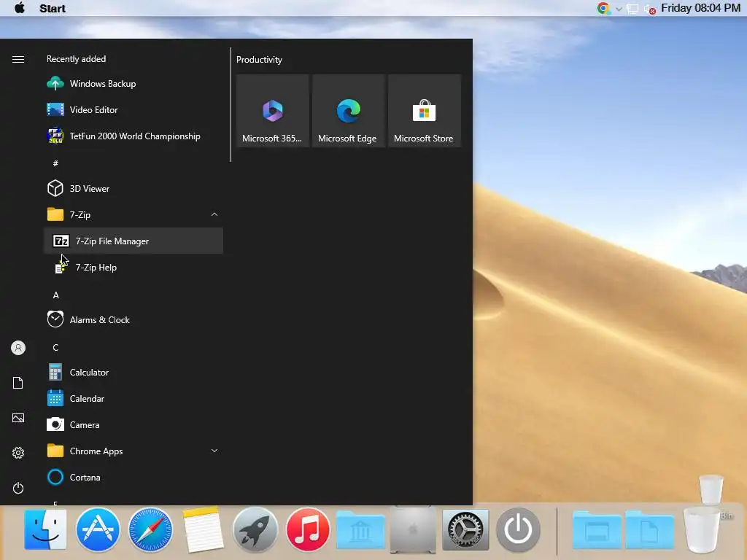This screenshot has height=560, width=747.
Task: Launch 7-Zip File Manager
Action: 133,241
